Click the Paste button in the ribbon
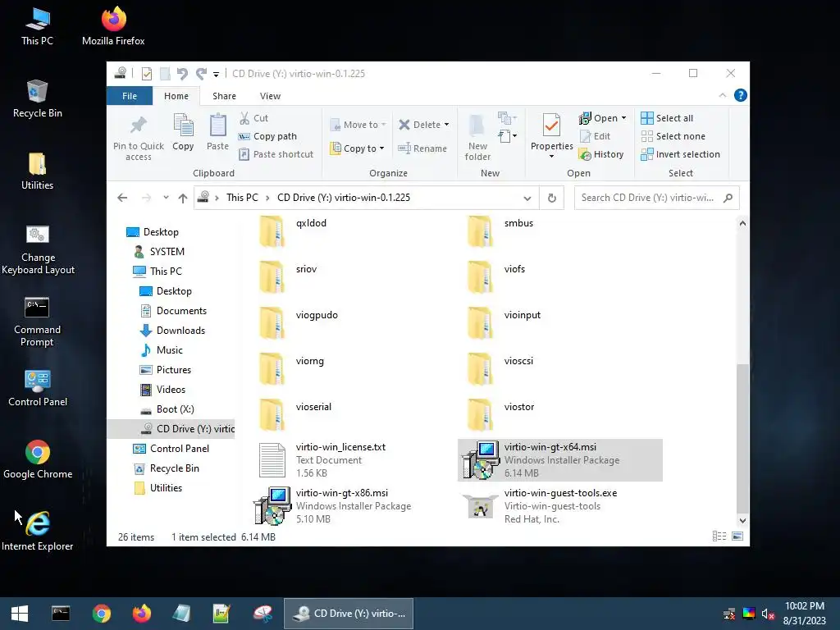The image size is (840, 630). pyautogui.click(x=217, y=132)
